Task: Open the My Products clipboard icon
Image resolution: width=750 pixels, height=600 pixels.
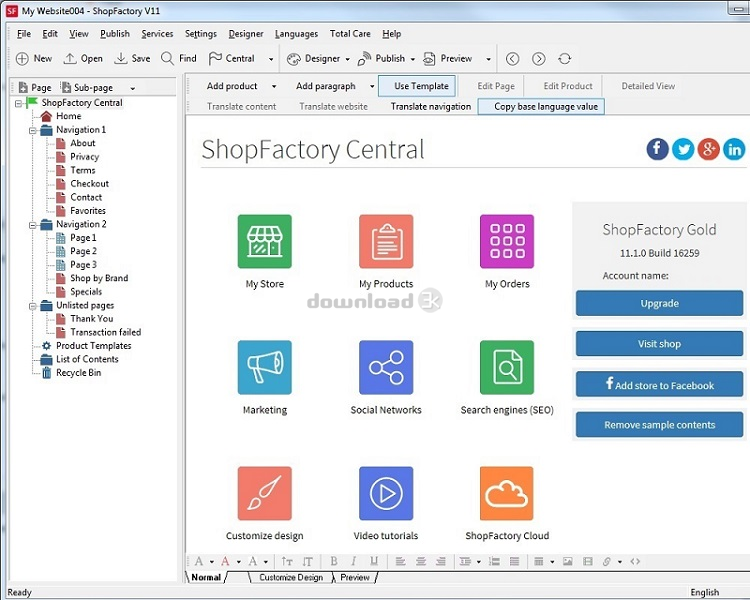Action: 386,241
